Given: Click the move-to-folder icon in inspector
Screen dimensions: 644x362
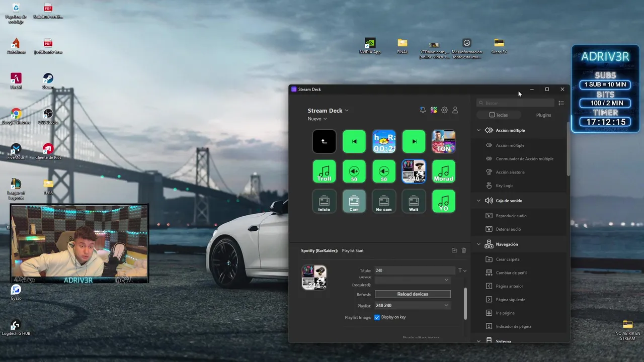Looking at the screenshot, I should tap(454, 250).
